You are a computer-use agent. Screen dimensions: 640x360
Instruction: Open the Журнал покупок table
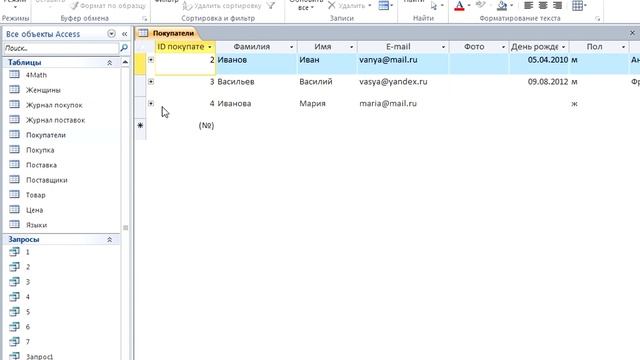(54, 105)
